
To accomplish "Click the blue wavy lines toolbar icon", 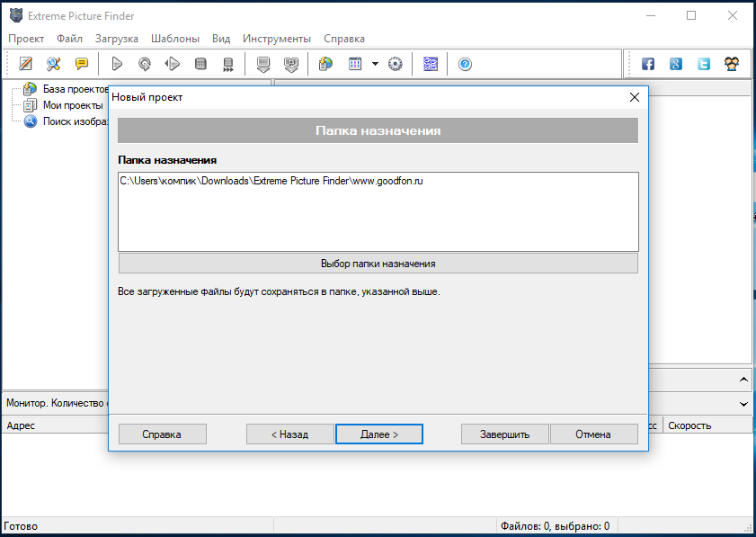I will pos(430,64).
